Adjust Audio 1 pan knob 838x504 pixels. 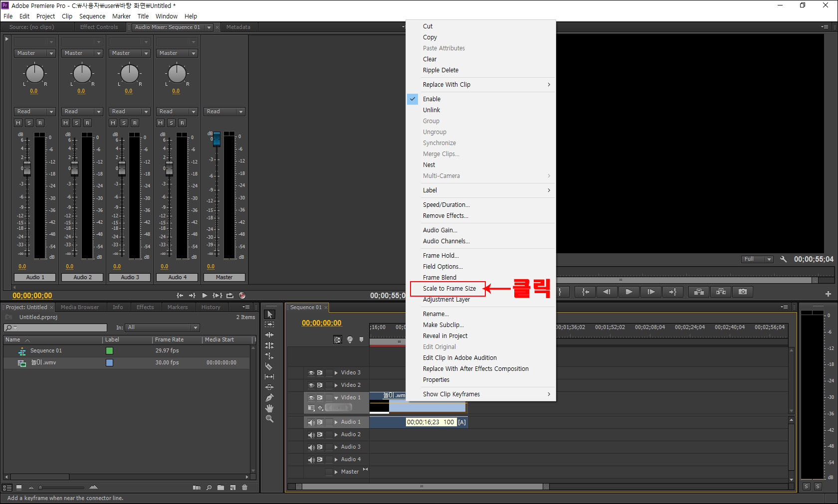tap(35, 74)
